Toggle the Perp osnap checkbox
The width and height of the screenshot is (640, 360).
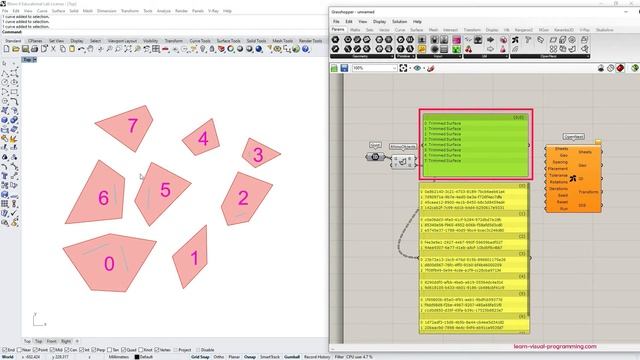(x=93, y=350)
